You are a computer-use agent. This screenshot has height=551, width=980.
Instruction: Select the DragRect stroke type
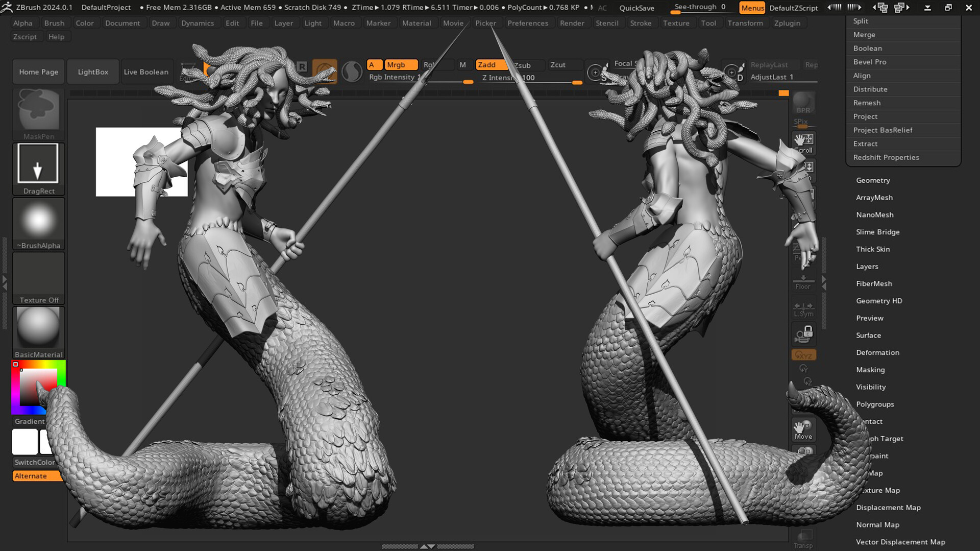click(x=39, y=169)
